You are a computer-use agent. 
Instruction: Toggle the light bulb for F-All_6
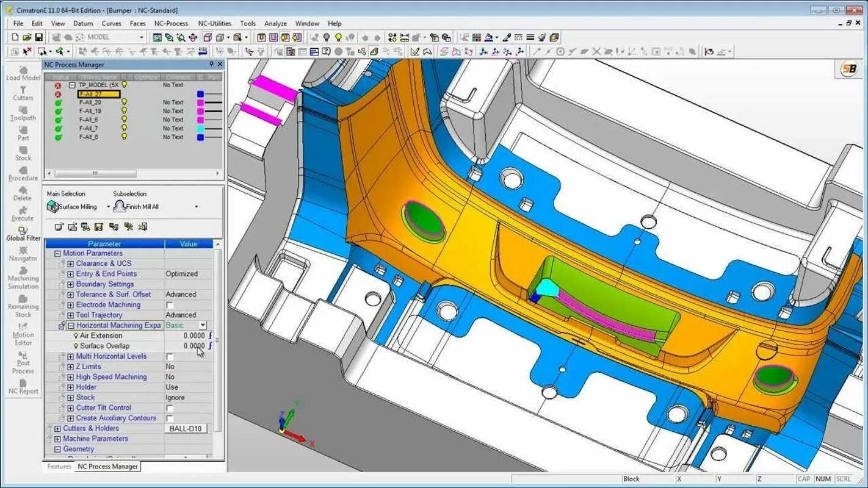pos(125,120)
